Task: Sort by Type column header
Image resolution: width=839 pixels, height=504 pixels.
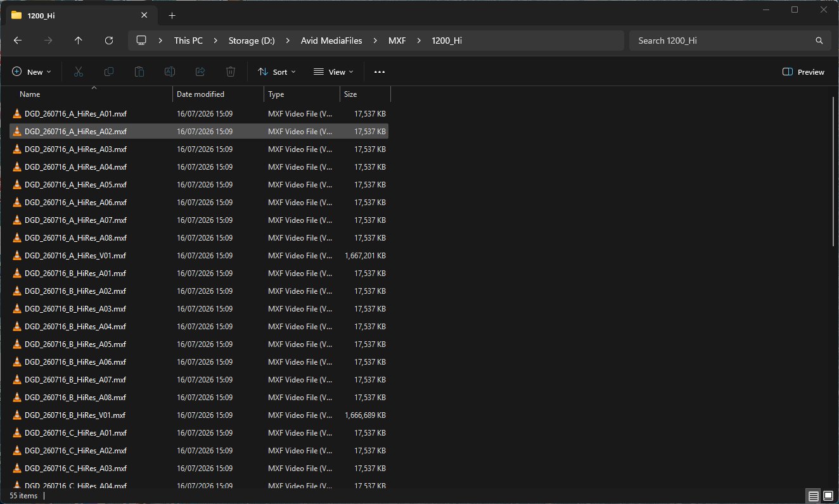Action: coord(302,94)
